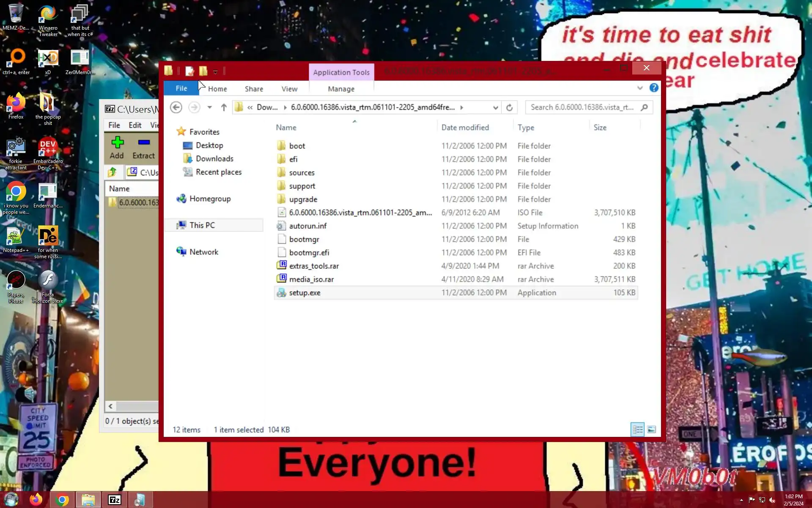Open 7-Zip from the taskbar

click(115, 500)
